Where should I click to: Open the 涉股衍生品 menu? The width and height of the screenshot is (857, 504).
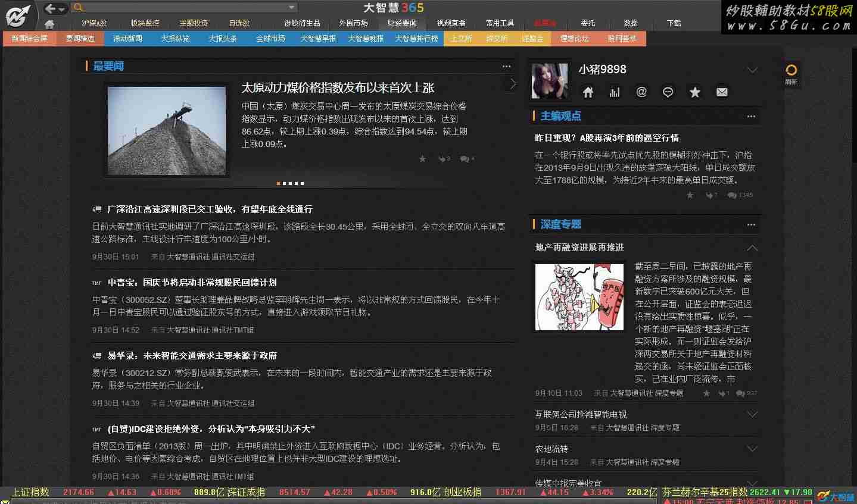pyautogui.click(x=302, y=23)
